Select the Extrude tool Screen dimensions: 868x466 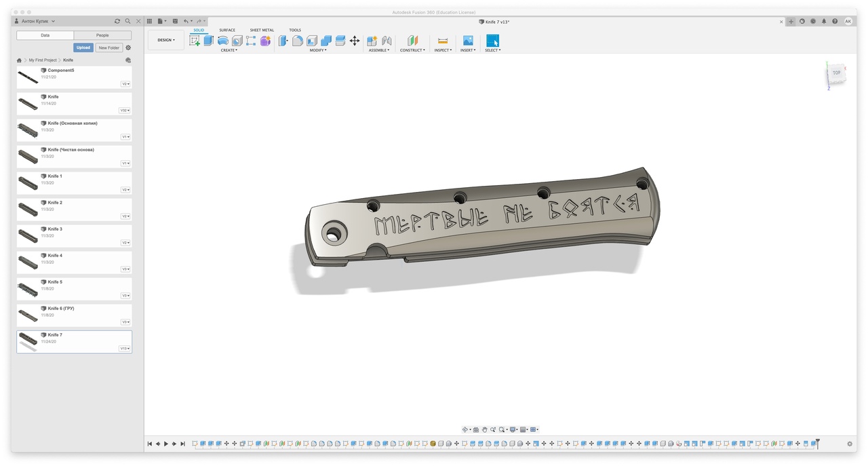[209, 41]
